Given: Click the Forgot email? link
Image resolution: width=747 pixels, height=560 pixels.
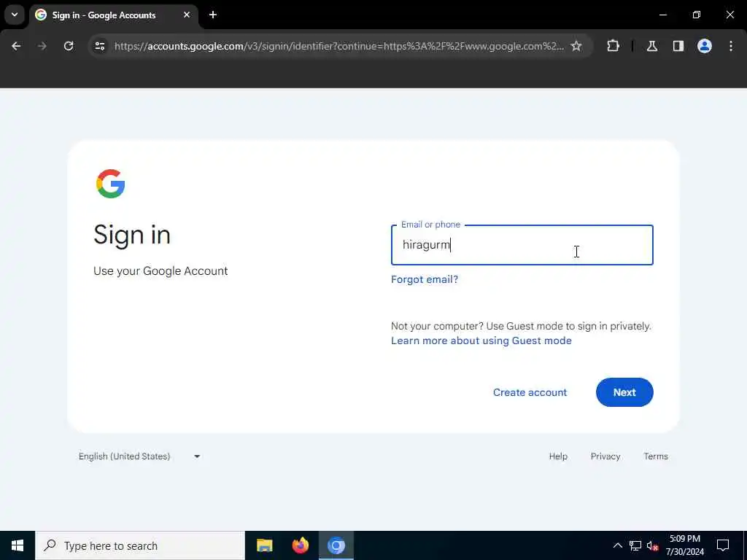Looking at the screenshot, I should pyautogui.click(x=425, y=279).
